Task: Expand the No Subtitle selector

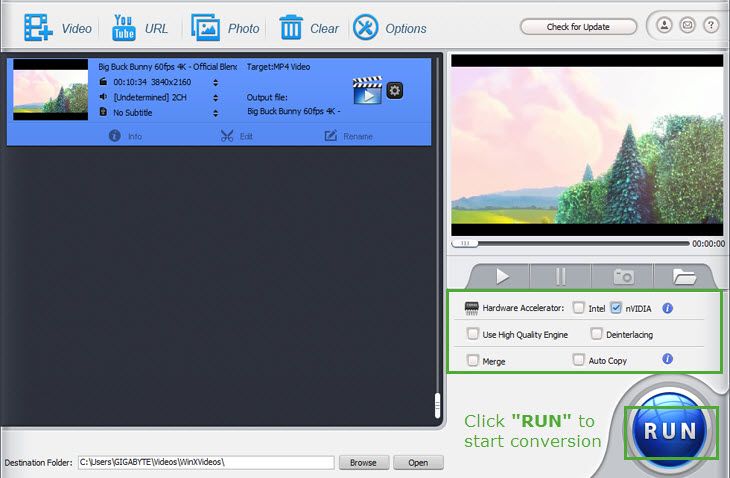Action: (215, 113)
